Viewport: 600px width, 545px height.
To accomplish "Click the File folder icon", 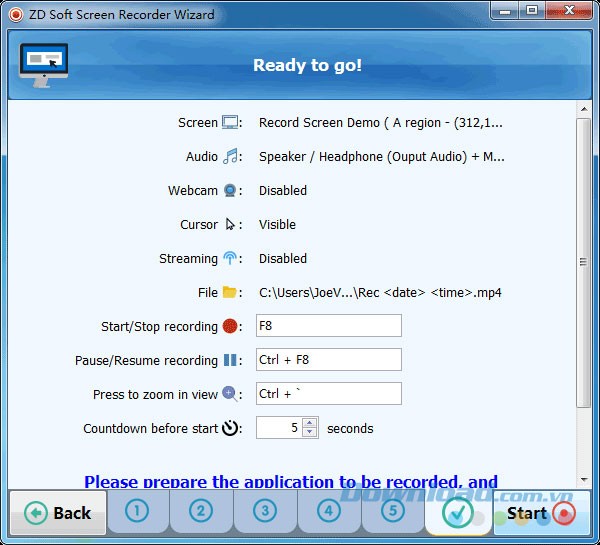I will click(x=231, y=293).
